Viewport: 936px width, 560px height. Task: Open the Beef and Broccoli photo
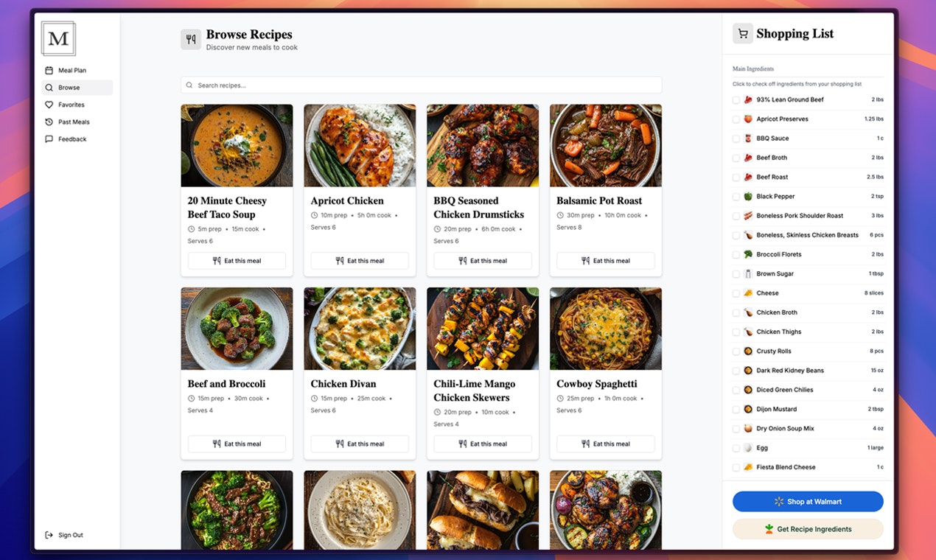237,329
